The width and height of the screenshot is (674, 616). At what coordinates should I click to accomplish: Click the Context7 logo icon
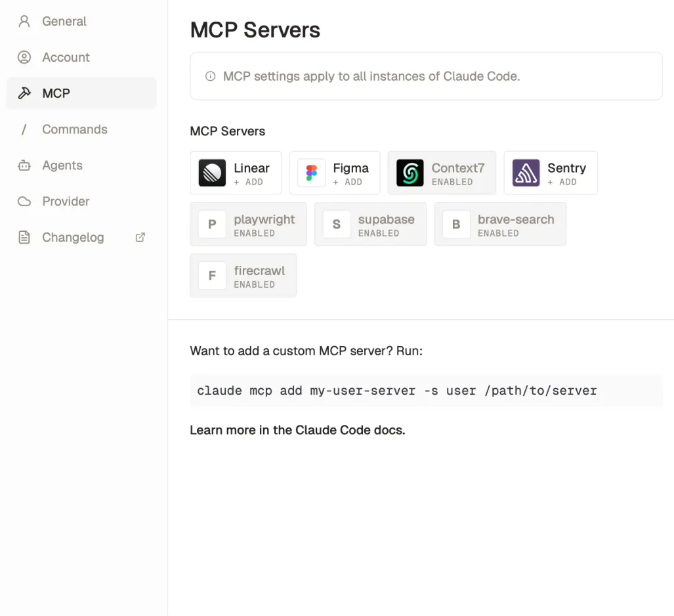tap(410, 173)
